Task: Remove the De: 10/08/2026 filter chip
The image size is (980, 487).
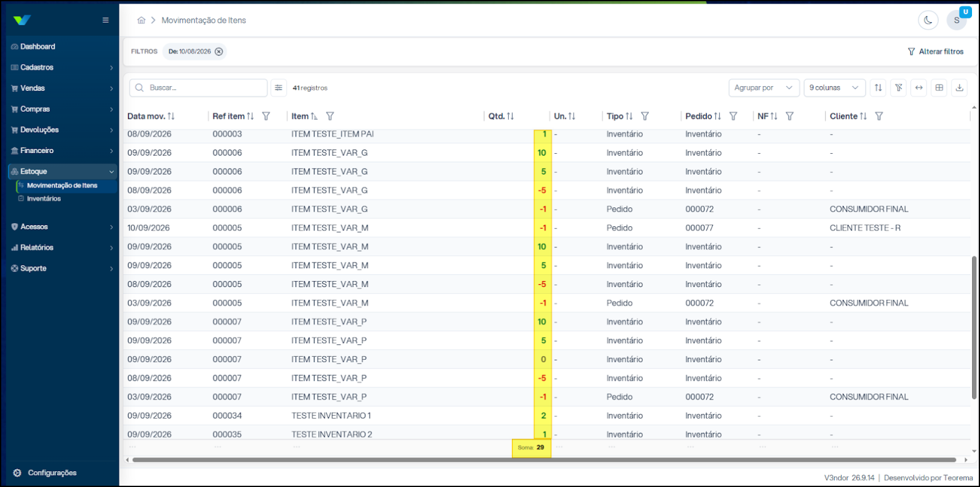Action: point(219,52)
